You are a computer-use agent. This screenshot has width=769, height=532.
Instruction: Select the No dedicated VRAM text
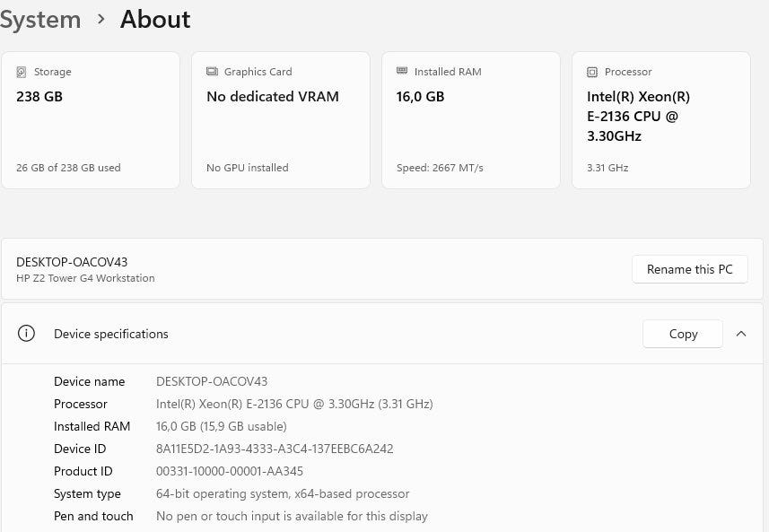(273, 97)
